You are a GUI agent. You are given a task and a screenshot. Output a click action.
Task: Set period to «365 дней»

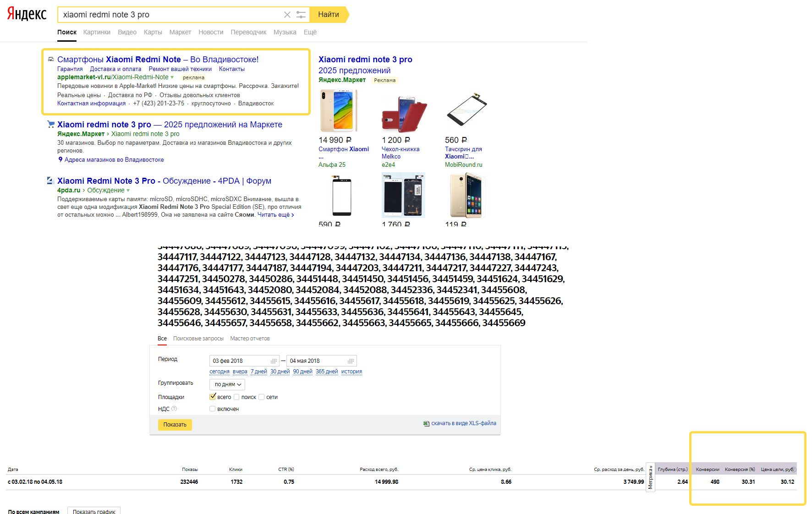[x=327, y=372]
